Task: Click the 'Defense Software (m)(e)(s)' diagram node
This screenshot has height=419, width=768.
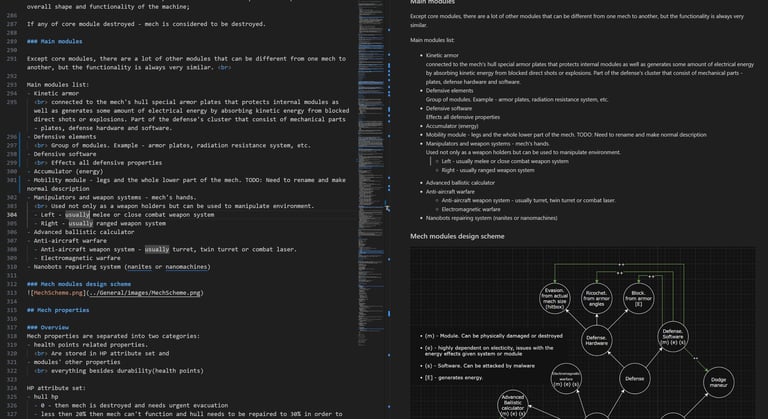Action: (672, 337)
